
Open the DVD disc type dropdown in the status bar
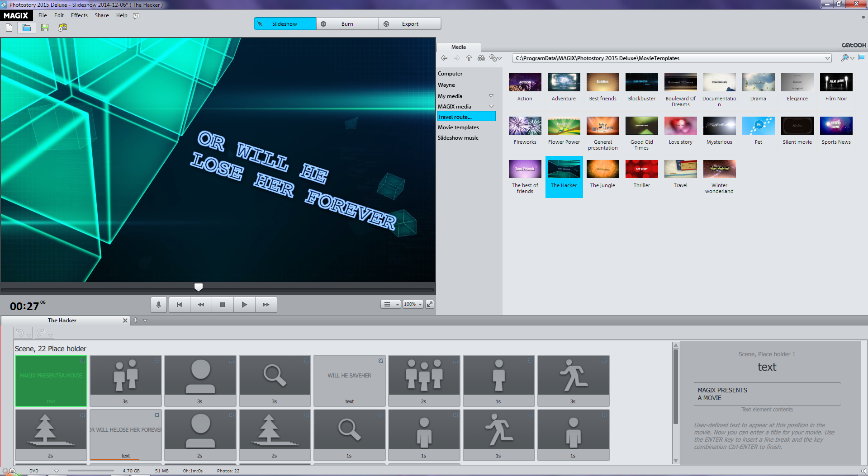click(57, 471)
